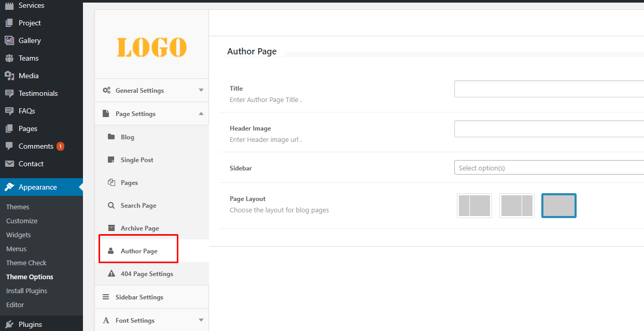Collapse the Page Settings section arrow

click(201, 113)
